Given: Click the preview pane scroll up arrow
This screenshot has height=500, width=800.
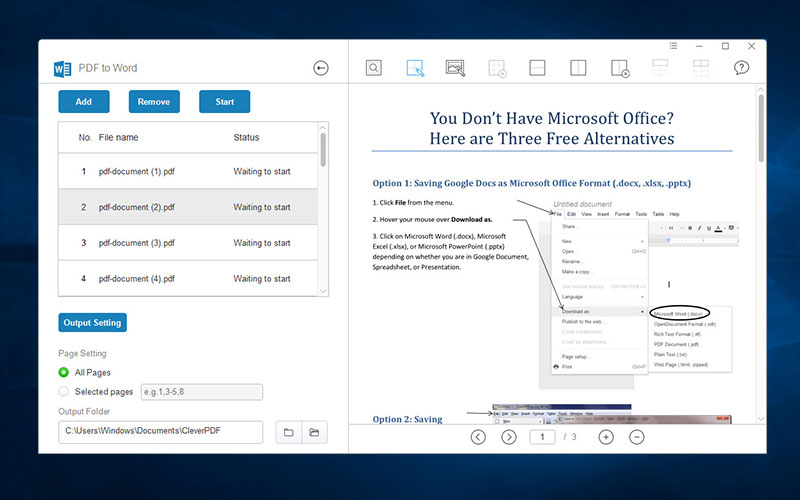Looking at the screenshot, I should (x=761, y=89).
